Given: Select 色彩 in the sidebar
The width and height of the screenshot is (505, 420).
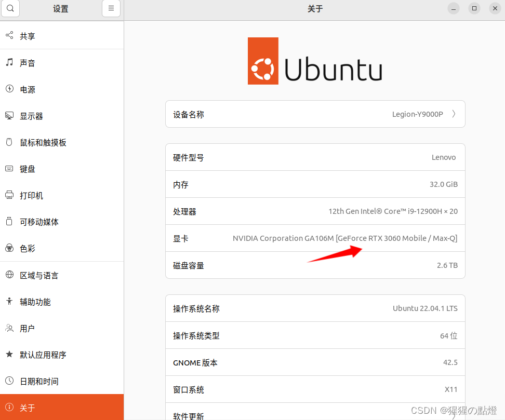Looking at the screenshot, I should [62, 248].
